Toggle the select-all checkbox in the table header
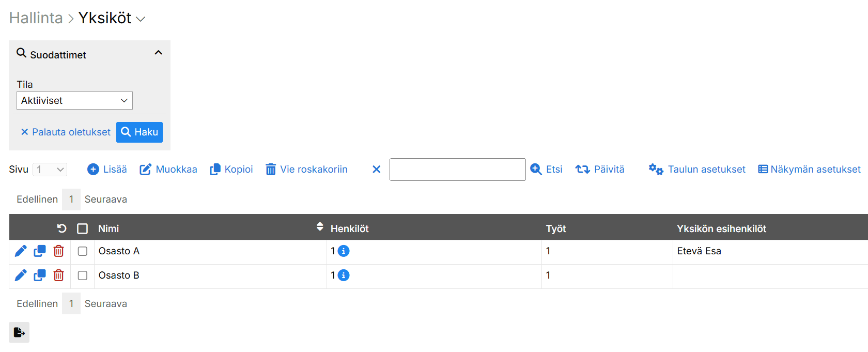 pyautogui.click(x=83, y=228)
